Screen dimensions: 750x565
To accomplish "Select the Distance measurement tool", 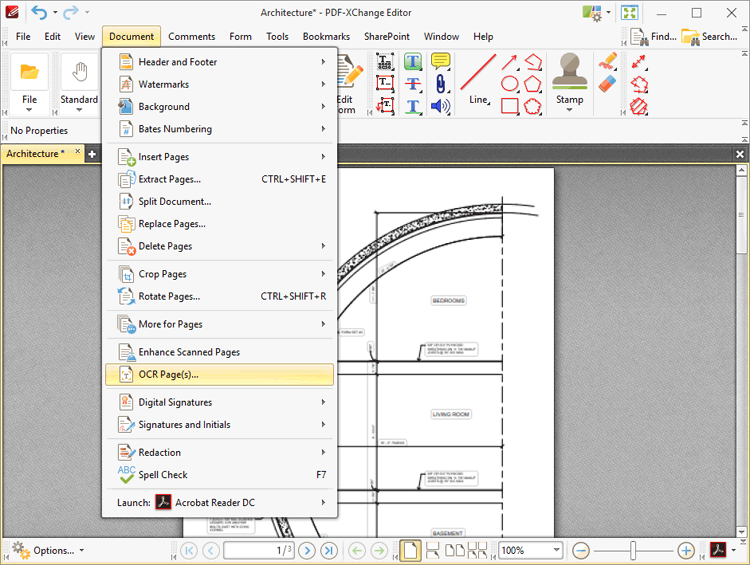I will 639,62.
